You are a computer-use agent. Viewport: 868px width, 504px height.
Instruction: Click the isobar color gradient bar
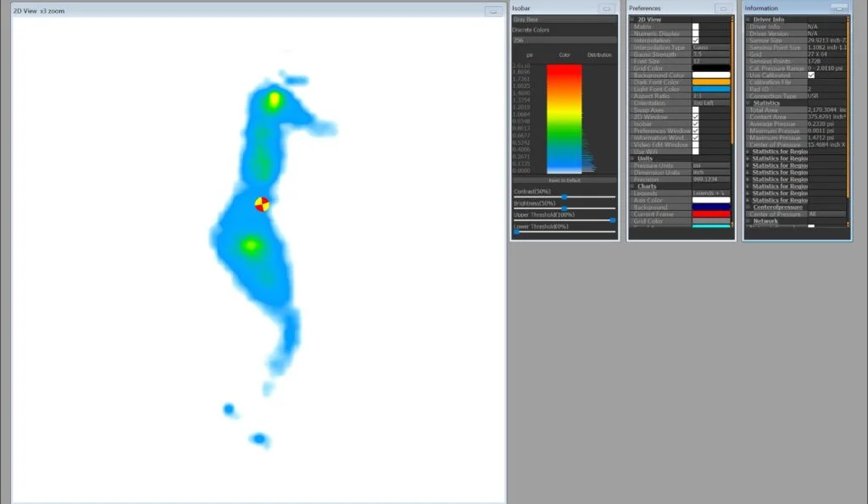tap(564, 119)
